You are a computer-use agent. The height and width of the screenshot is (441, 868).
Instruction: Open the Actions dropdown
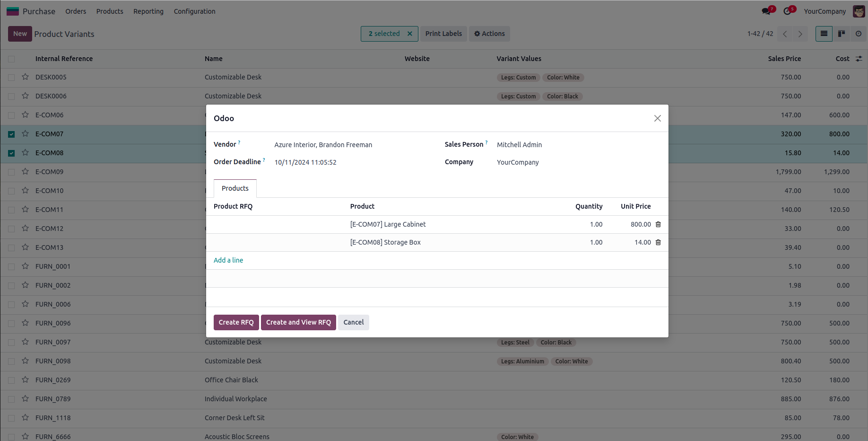click(489, 34)
